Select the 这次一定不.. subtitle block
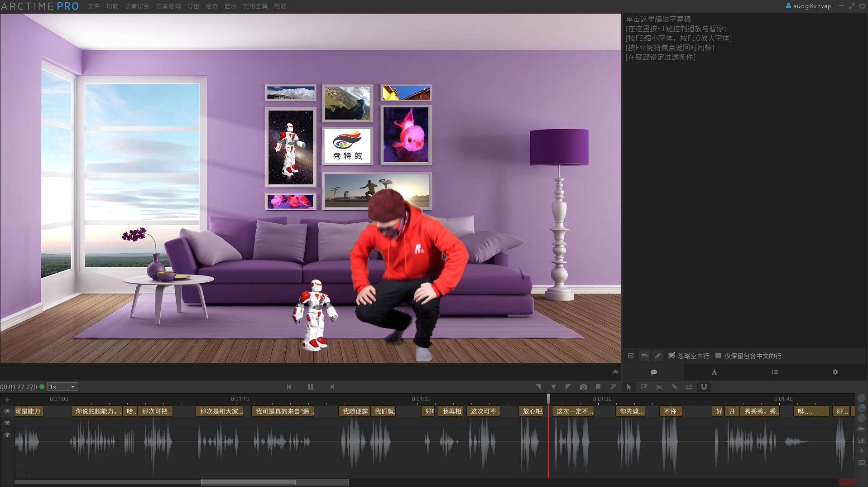The image size is (868, 487). (574, 411)
